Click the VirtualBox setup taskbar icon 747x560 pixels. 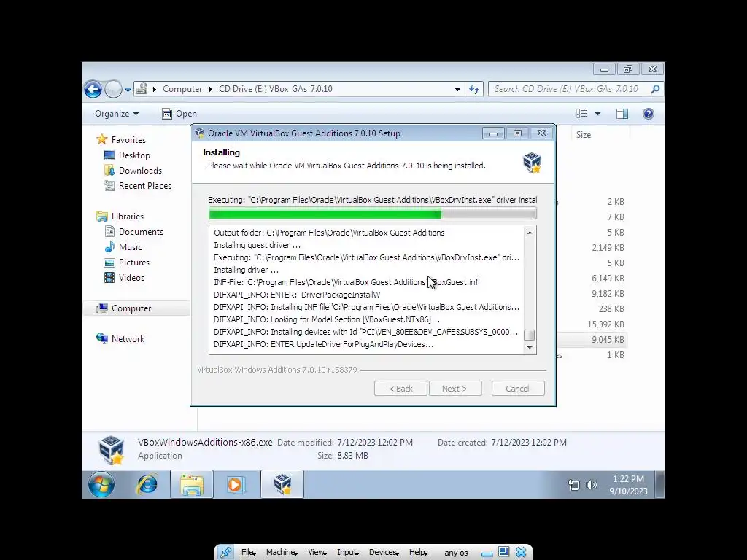tap(282, 485)
